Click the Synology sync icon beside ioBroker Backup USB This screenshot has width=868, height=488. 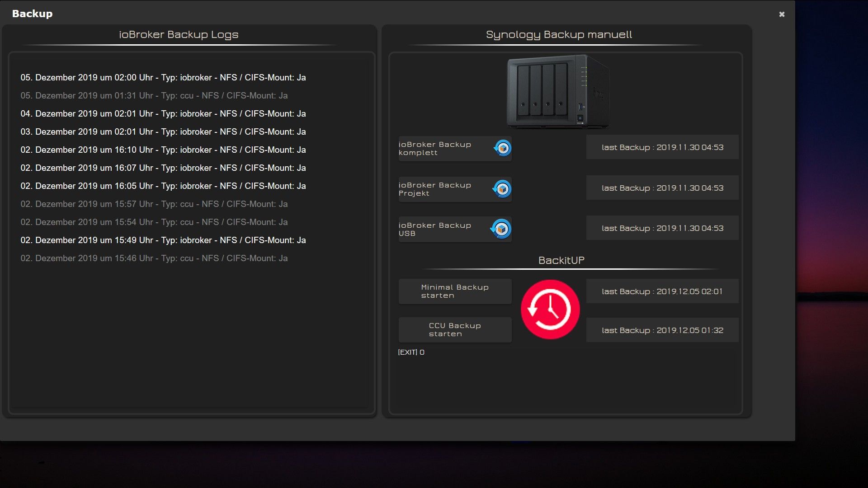tap(501, 229)
